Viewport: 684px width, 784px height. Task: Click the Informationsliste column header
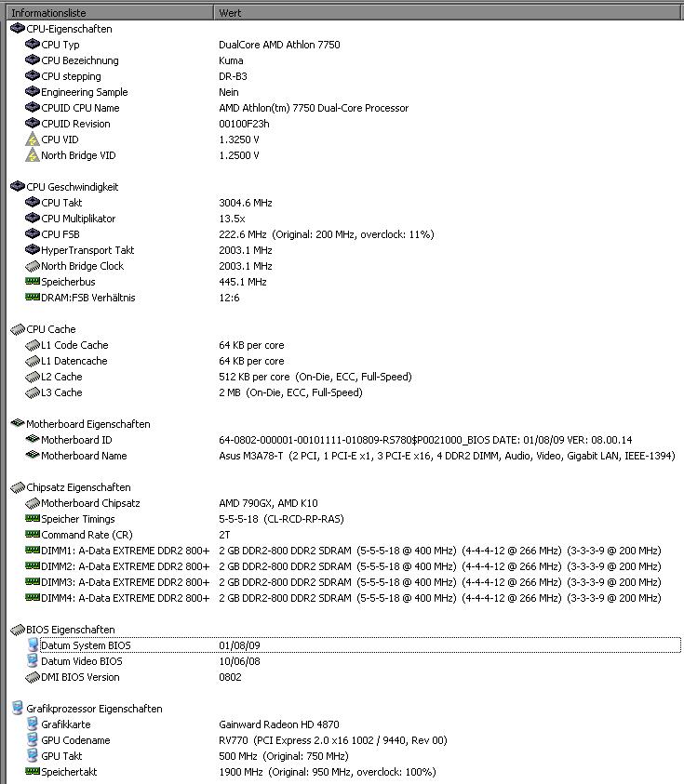click(x=110, y=13)
